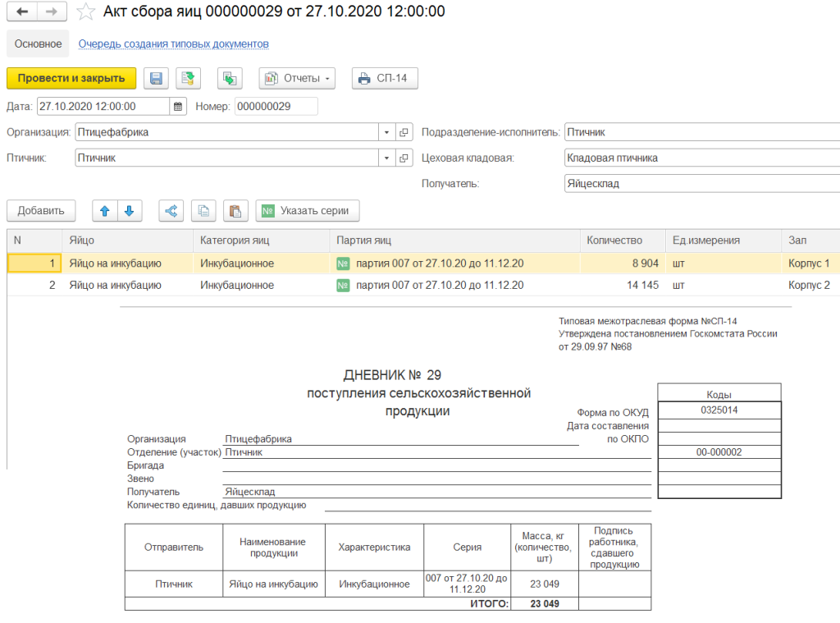Open the calendar picker for date field
The width and height of the screenshot is (840, 623).
point(178,106)
